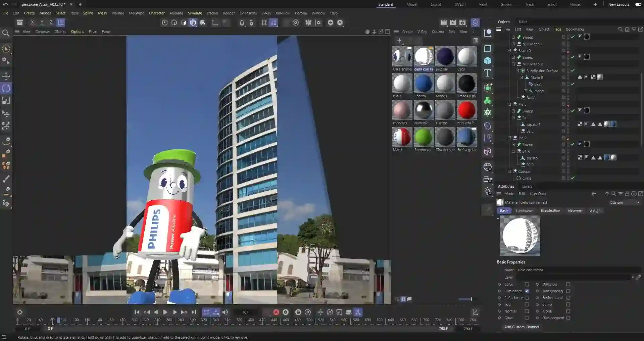Lock the Y axis in the toolbar
644x341 pixels.
click(x=42, y=22)
